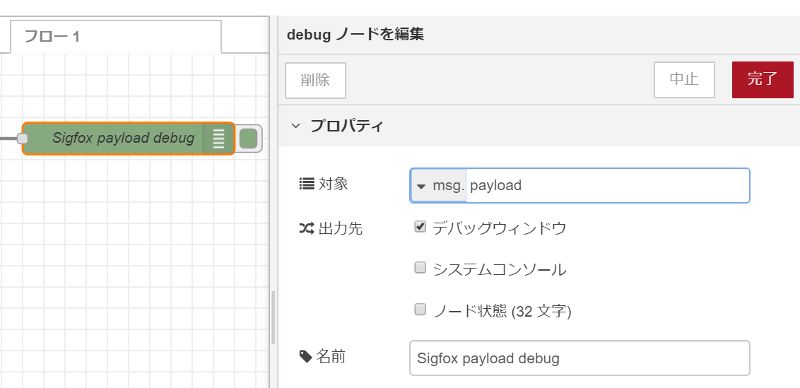Click the デバッグウィンドウ label text
The image size is (800, 388).
point(499,228)
